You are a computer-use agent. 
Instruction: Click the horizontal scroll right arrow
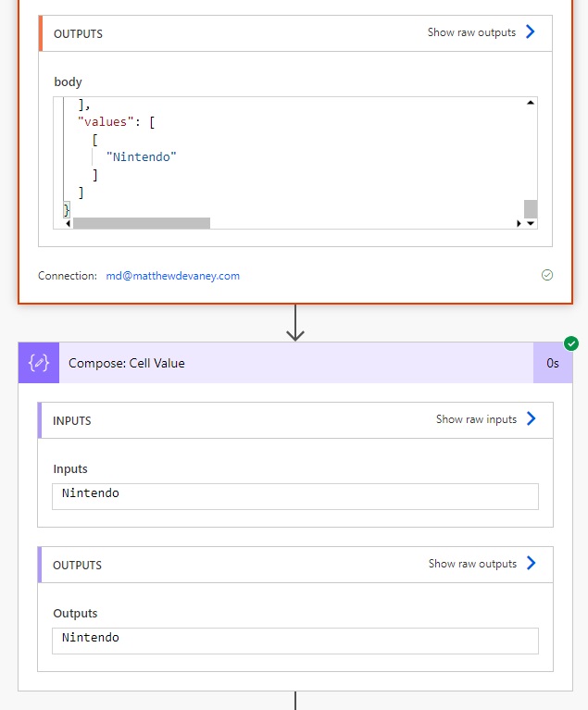(519, 223)
